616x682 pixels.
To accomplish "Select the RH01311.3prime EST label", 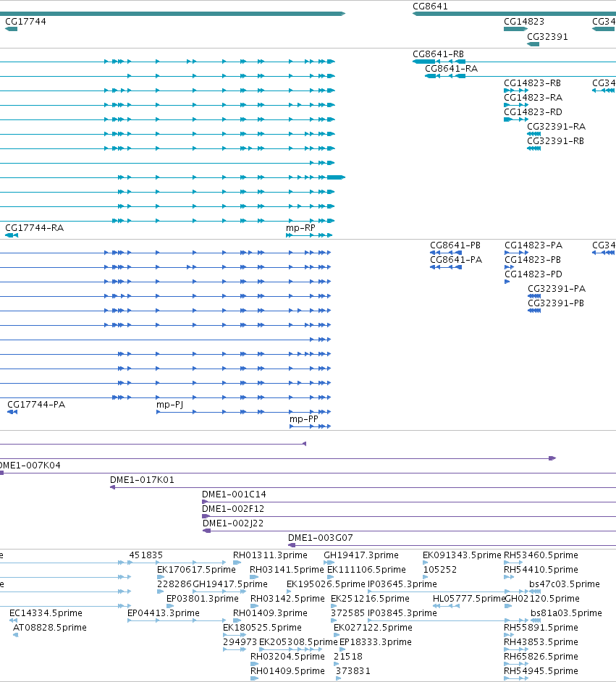I will coord(270,555).
